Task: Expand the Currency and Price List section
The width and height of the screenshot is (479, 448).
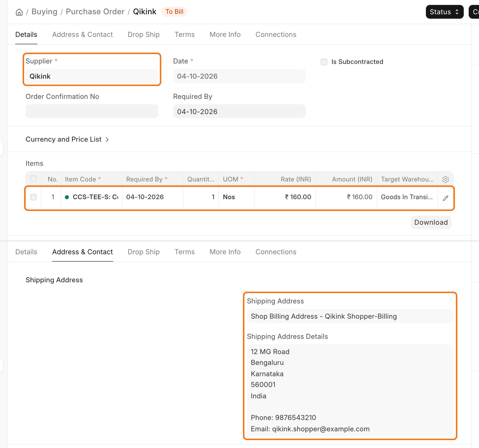Action: [x=67, y=139]
